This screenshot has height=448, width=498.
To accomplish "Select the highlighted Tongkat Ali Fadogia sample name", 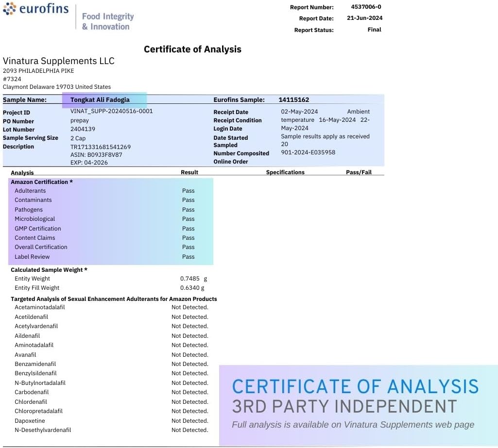I will (x=100, y=100).
